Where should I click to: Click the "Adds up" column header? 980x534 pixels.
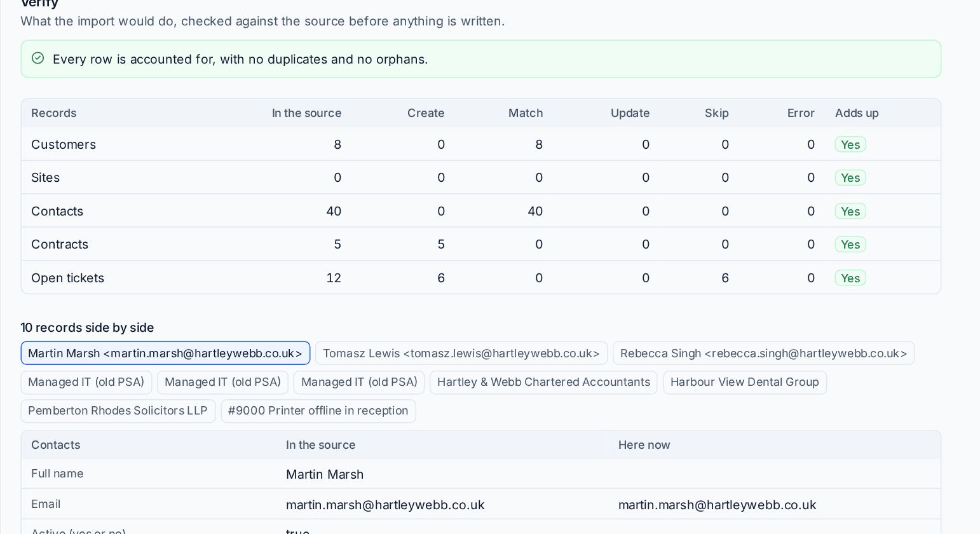coord(857,113)
